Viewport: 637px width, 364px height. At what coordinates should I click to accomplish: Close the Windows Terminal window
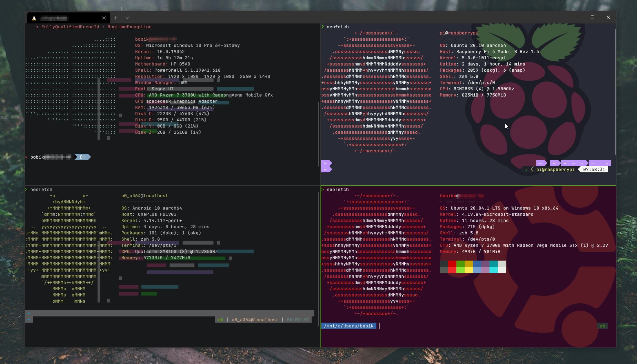(x=608, y=17)
